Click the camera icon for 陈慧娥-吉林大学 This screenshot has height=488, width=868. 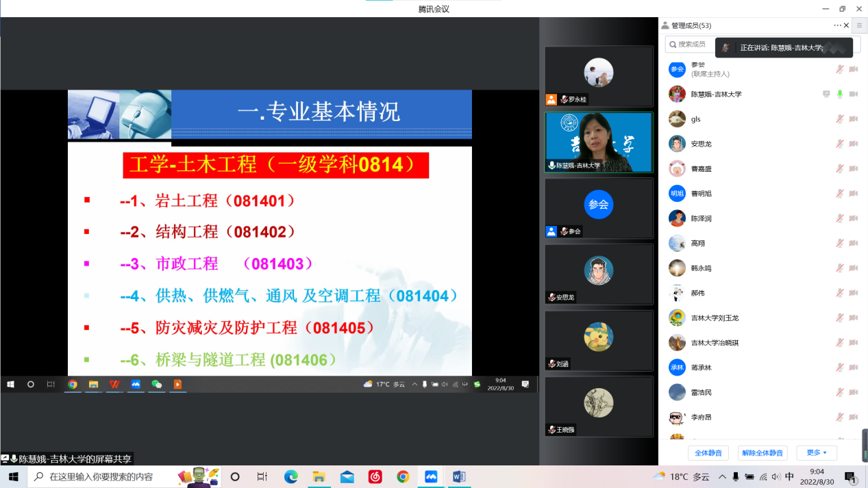[x=854, y=94]
